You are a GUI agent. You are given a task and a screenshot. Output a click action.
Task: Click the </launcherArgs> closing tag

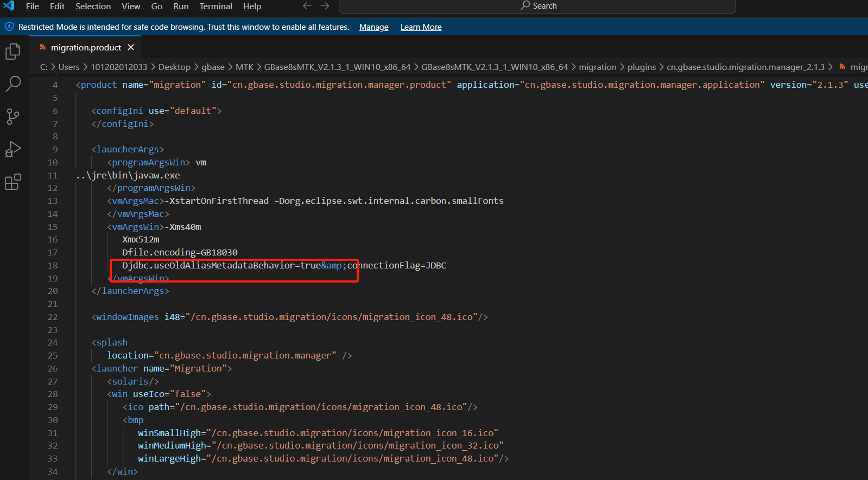130,291
